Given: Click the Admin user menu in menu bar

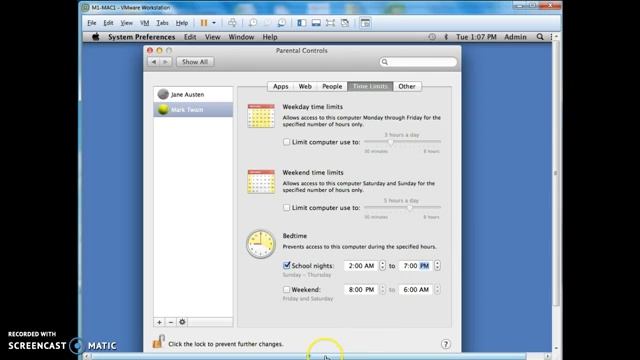Looking at the screenshot, I should [x=515, y=37].
